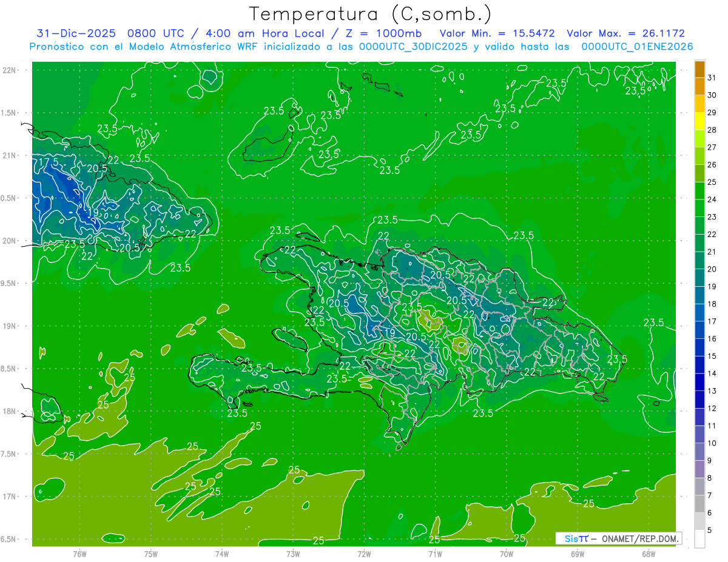728x562 pixels.
Task: Click the legend swatch between 10 and 11
Action: (699, 435)
